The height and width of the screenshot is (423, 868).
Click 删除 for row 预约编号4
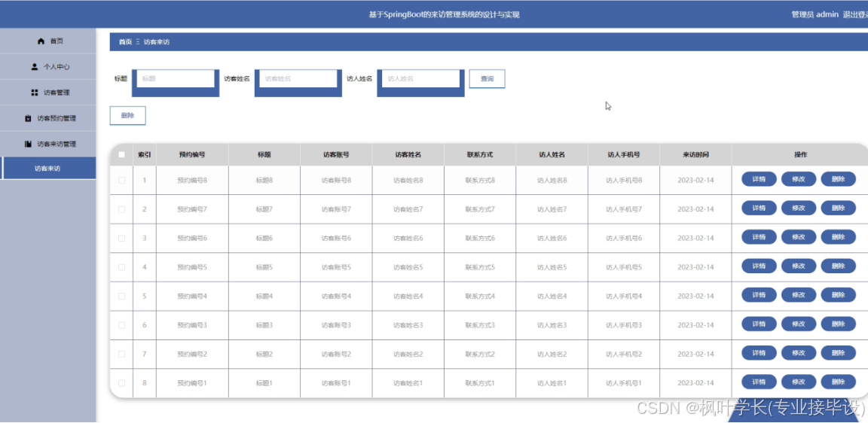coord(838,295)
